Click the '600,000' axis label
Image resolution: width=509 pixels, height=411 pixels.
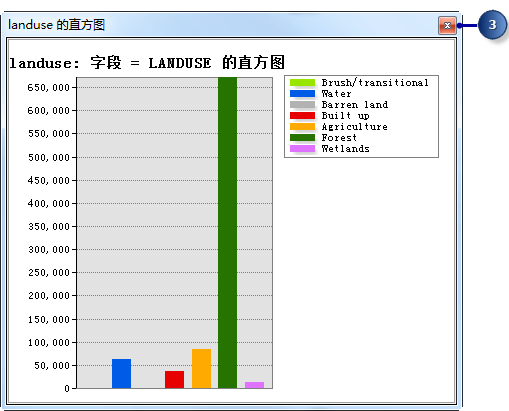(x=49, y=111)
